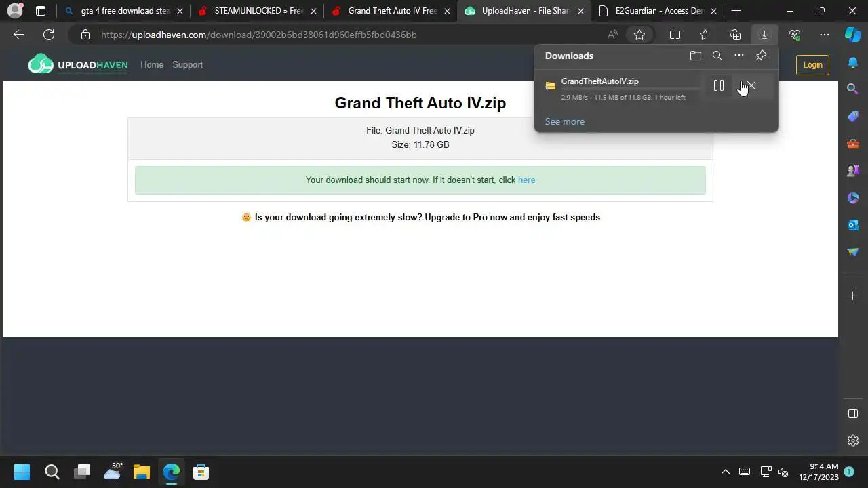
Task: Open more options in Downloads panel
Action: [739, 56]
